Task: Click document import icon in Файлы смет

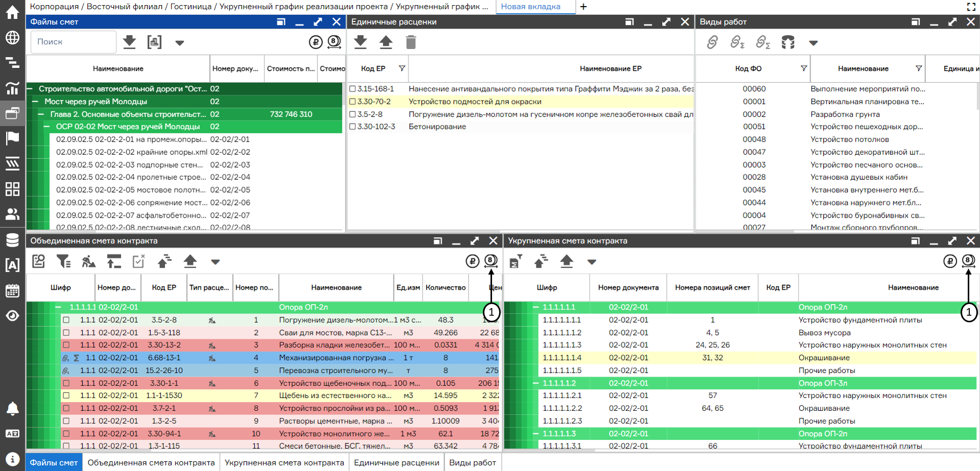Action: coord(154,42)
